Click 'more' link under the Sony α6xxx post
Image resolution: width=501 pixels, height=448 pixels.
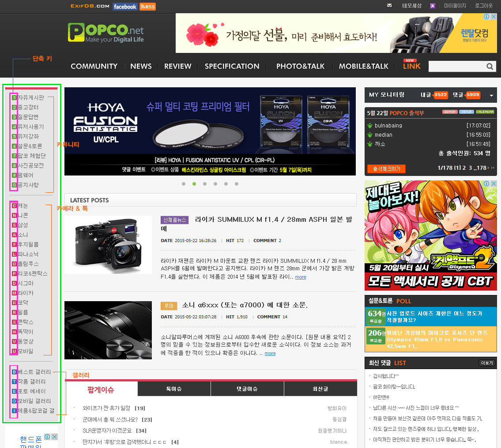tap(270, 354)
